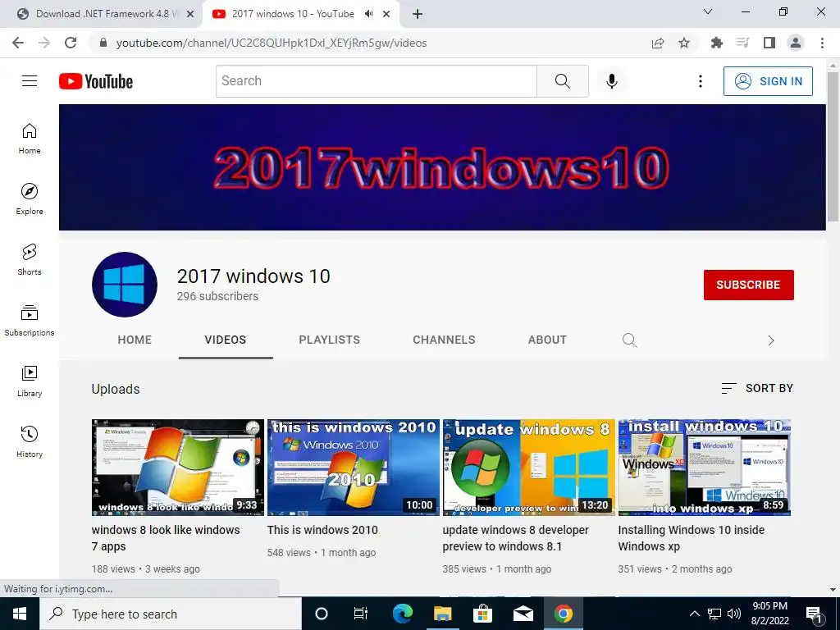Open YouTube settings three-dot menu
Screen dimensions: 840x630
(701, 81)
